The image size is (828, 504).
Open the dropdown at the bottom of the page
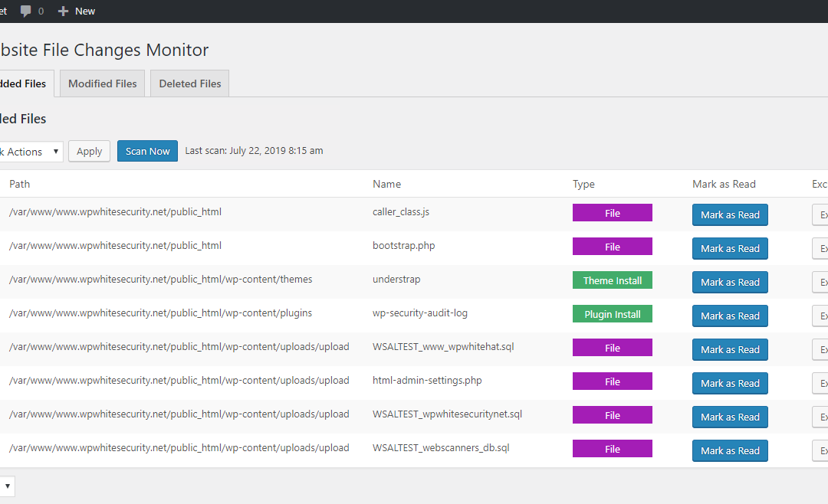click(x=8, y=486)
